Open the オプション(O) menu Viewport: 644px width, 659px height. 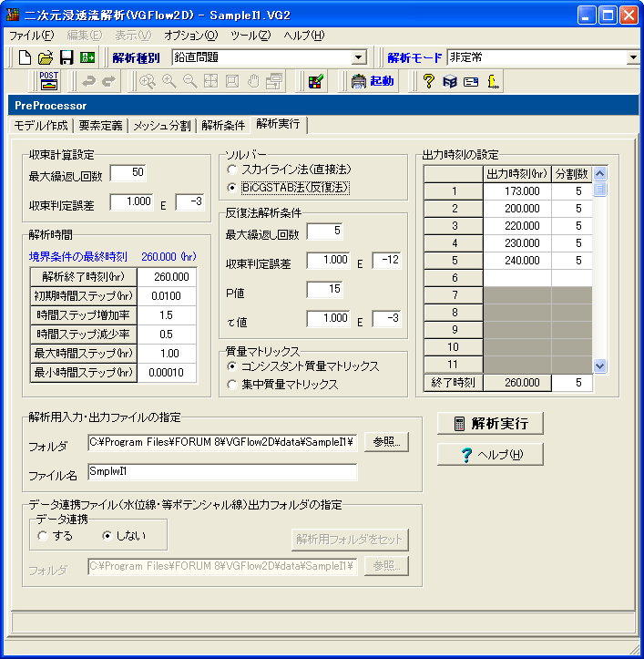coord(191,36)
